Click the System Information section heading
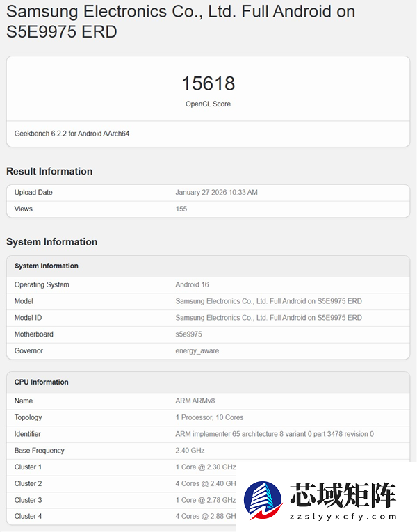 (51, 242)
